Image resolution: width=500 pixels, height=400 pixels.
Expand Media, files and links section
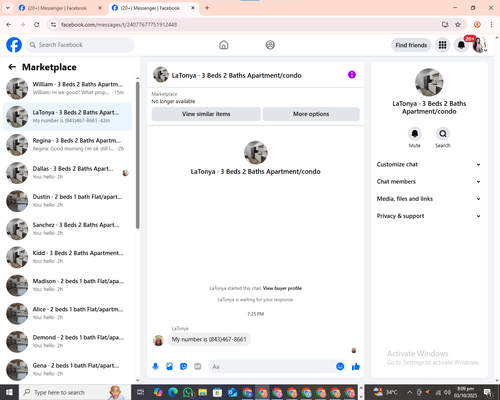coord(429,199)
